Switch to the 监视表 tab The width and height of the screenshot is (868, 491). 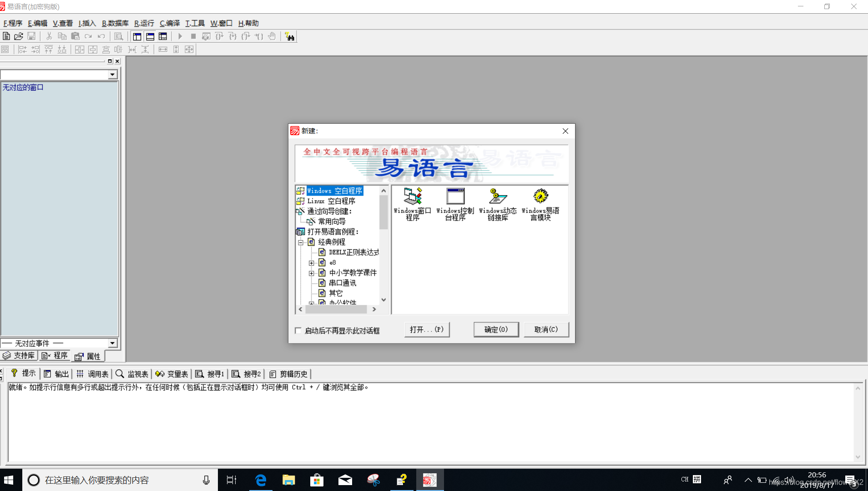[x=132, y=374]
